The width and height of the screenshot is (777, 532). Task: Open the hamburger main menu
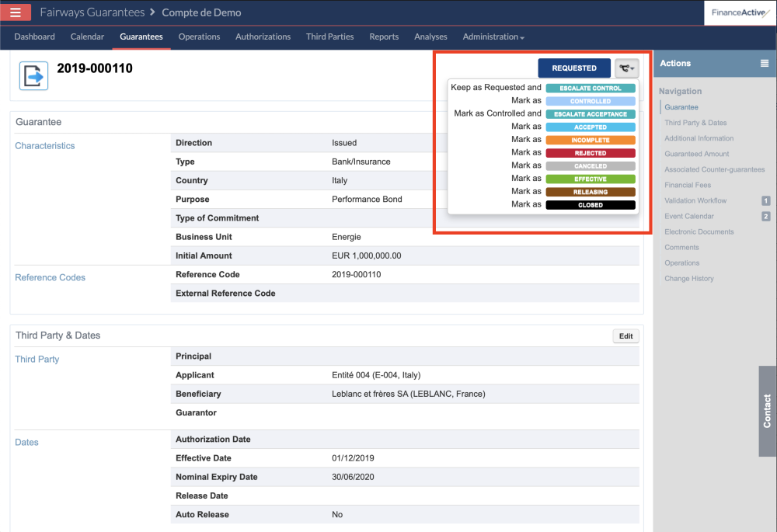click(16, 12)
